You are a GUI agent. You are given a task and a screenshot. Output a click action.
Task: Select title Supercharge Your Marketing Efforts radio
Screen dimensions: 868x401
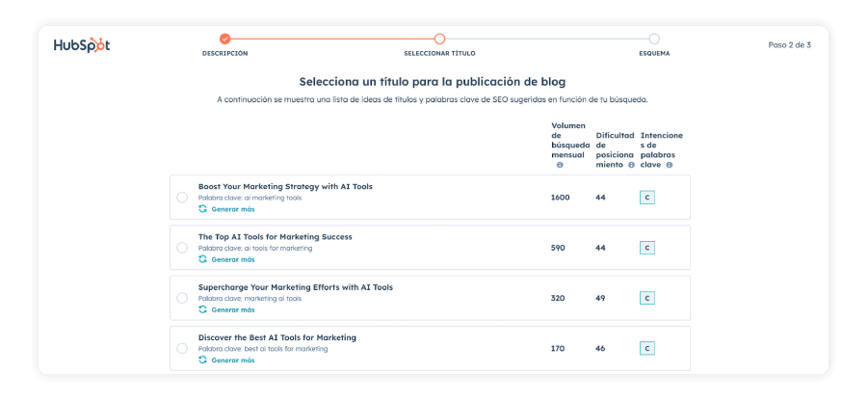pos(182,298)
